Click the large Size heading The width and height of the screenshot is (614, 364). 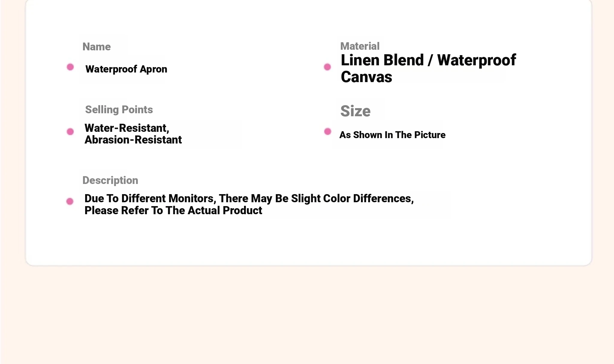(x=355, y=111)
